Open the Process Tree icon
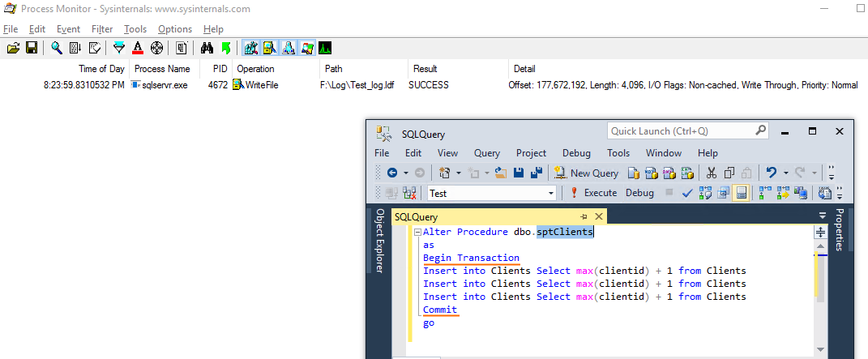The width and height of the screenshot is (868, 359). [182, 48]
